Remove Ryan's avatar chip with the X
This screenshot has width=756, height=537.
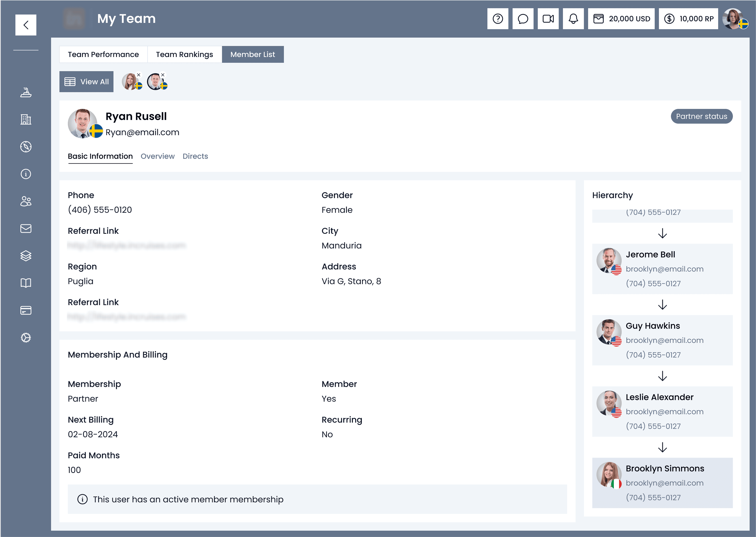pos(163,75)
